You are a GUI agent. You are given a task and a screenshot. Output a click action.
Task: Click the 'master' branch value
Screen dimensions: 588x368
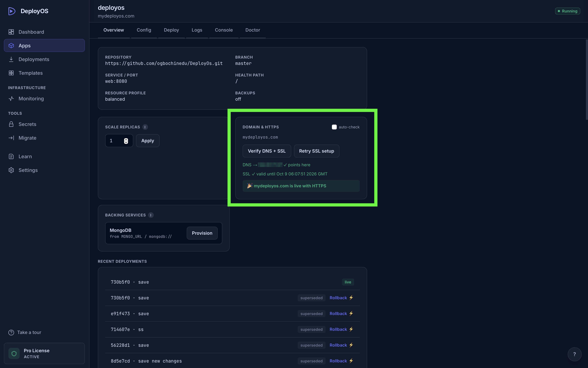(x=243, y=63)
